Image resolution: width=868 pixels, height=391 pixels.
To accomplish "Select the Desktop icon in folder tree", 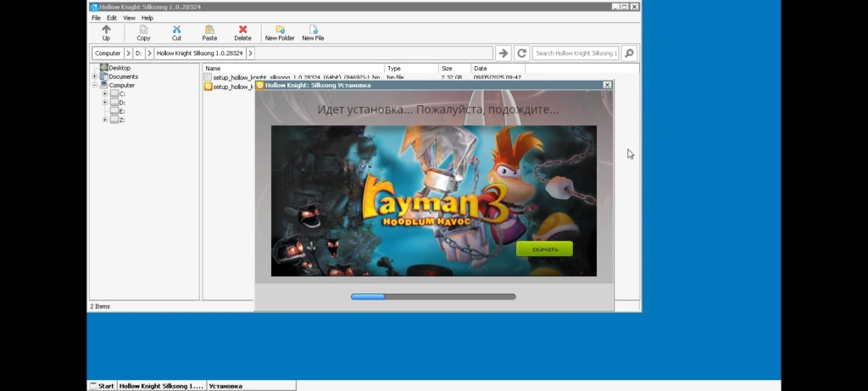I will click(104, 68).
